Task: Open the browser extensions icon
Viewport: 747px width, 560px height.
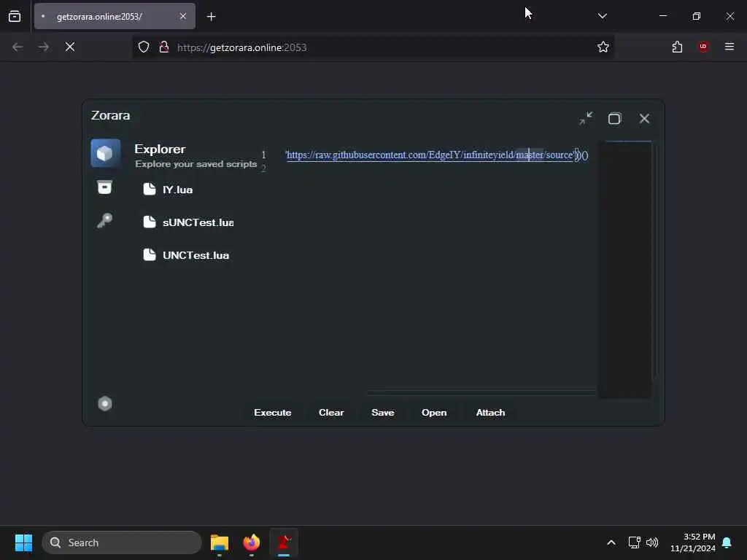Action: (x=677, y=47)
